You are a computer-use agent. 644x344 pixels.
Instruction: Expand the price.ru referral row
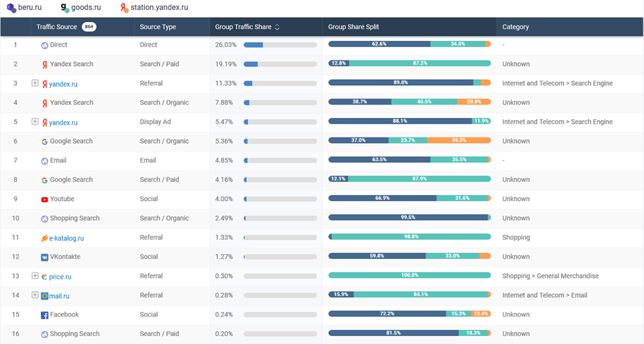click(x=35, y=276)
